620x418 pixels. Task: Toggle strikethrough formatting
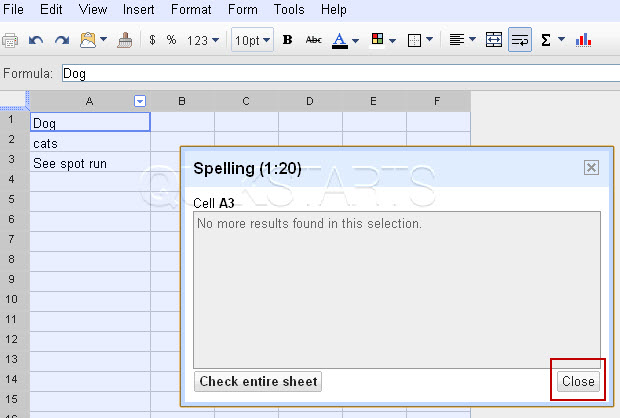click(x=314, y=40)
